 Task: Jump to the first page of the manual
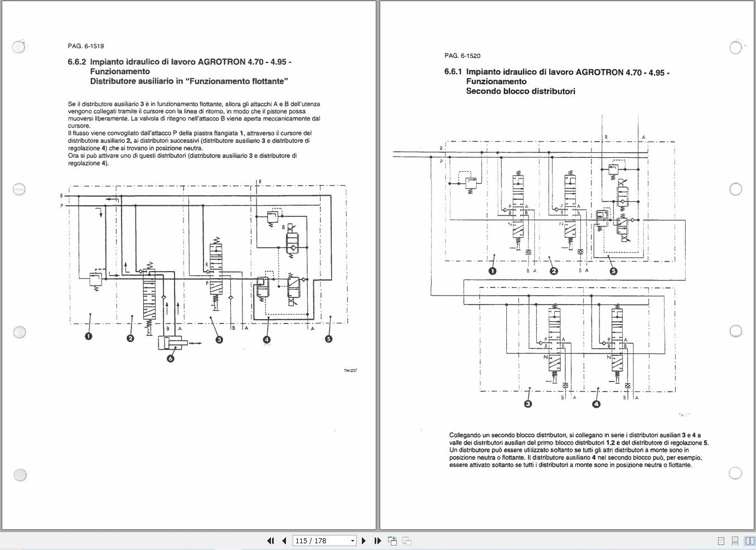click(271, 541)
